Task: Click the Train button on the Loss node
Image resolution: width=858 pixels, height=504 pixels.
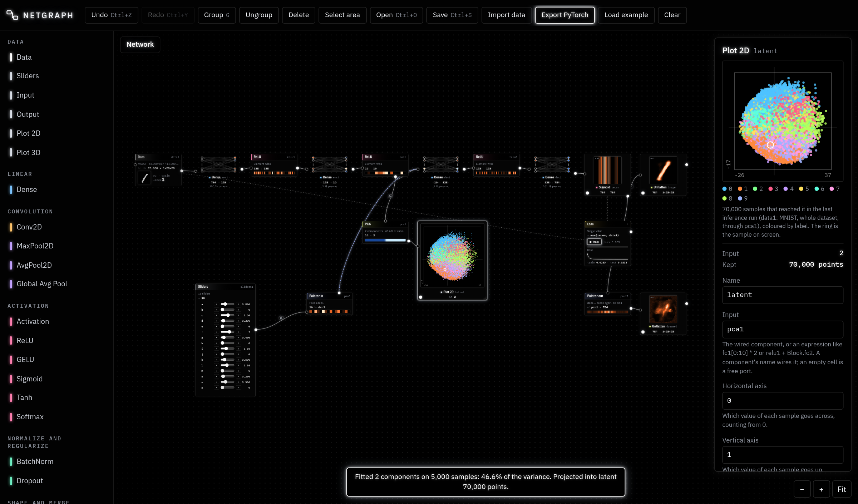Action: [x=594, y=242]
